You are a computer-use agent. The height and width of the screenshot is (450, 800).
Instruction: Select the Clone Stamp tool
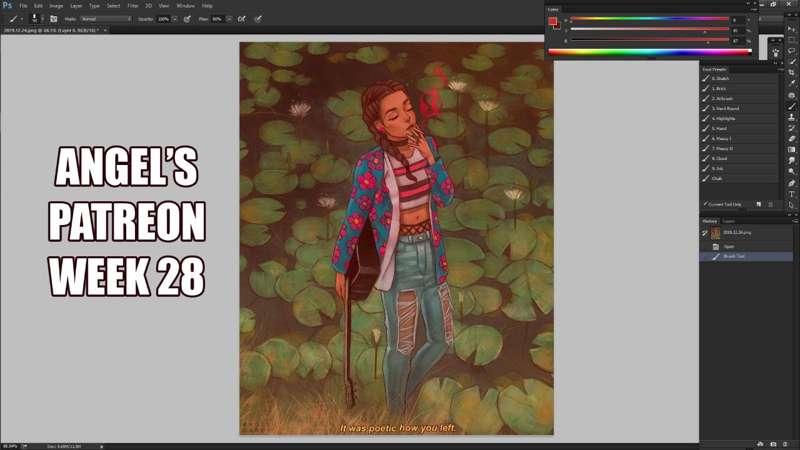[x=791, y=117]
